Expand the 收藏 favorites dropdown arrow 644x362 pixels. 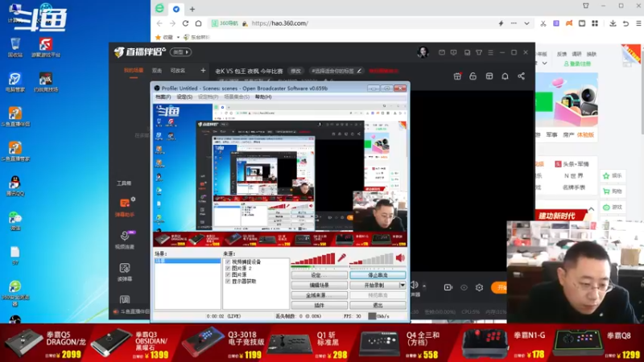pos(178,37)
